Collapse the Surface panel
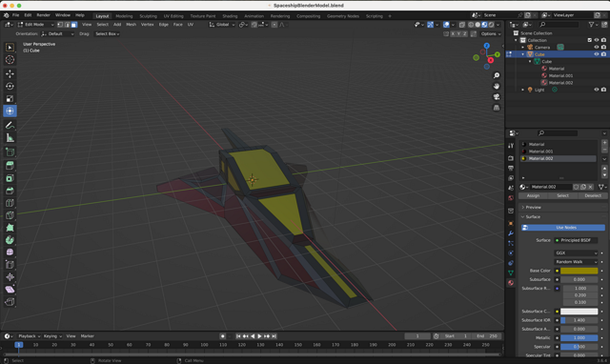Screen dimensions: 610x364 563,216
